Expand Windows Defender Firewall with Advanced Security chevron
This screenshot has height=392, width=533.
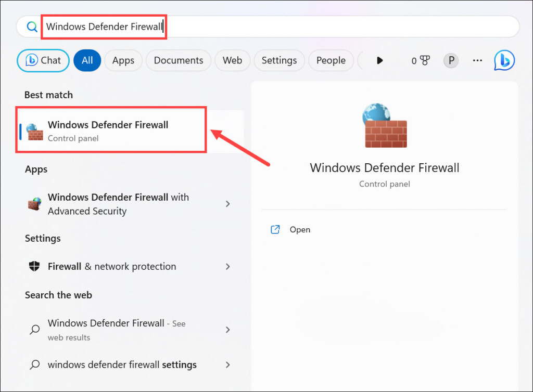pos(227,204)
